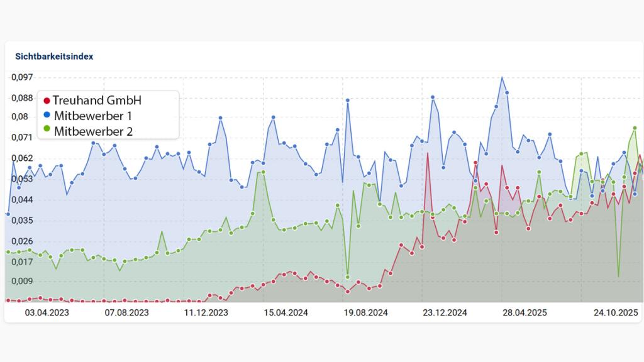
Task: Click the blue Mitbewerber 1 legend dot
Action: (47, 116)
